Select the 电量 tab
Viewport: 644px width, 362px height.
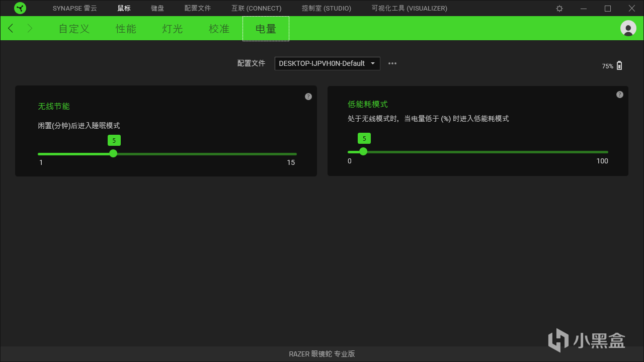[x=266, y=29]
